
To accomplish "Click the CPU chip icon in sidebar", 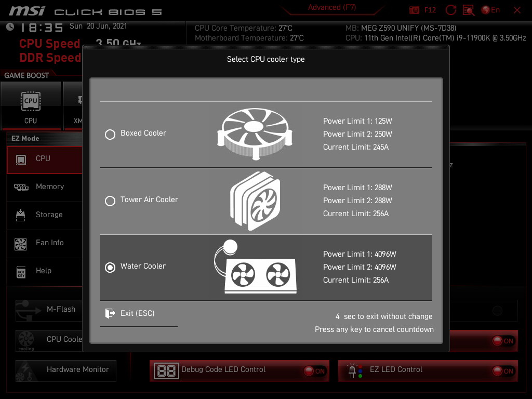I will [21, 159].
